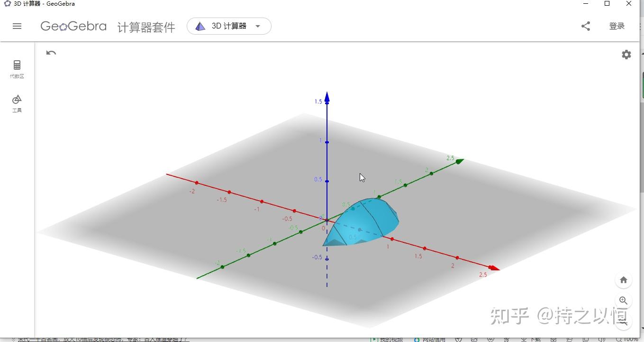Open the GeoGebra hamburger main menu
The width and height of the screenshot is (644, 342).
tap(17, 26)
